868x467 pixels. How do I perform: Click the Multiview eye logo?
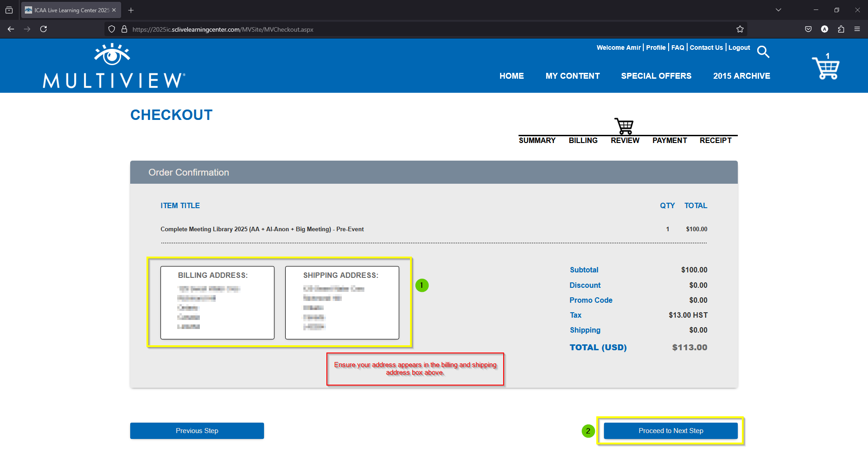pyautogui.click(x=112, y=54)
